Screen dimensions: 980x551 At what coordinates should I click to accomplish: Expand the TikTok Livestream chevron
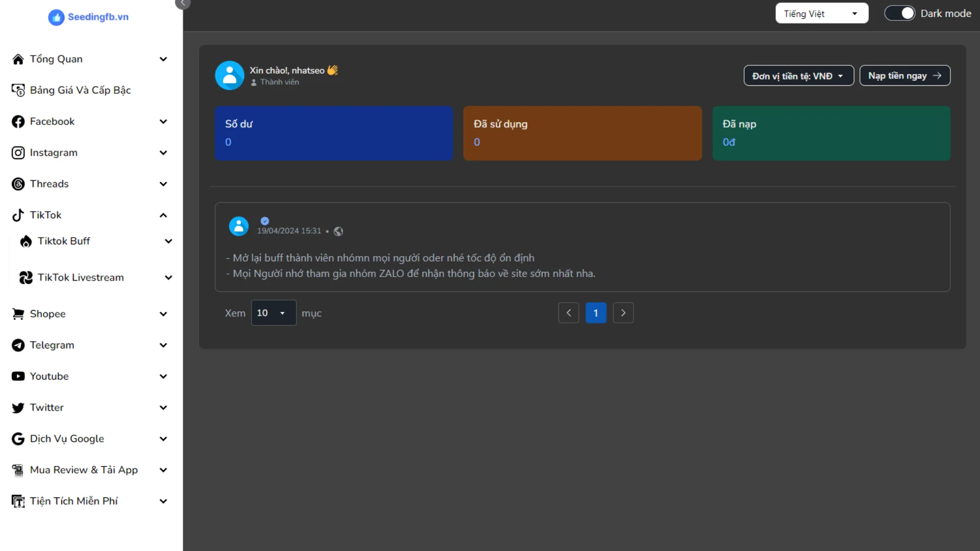point(168,278)
